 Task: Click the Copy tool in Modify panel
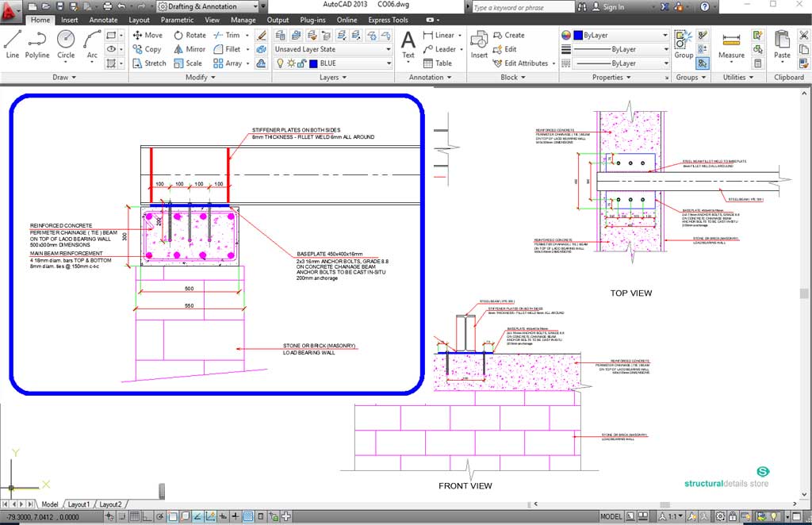click(x=147, y=49)
